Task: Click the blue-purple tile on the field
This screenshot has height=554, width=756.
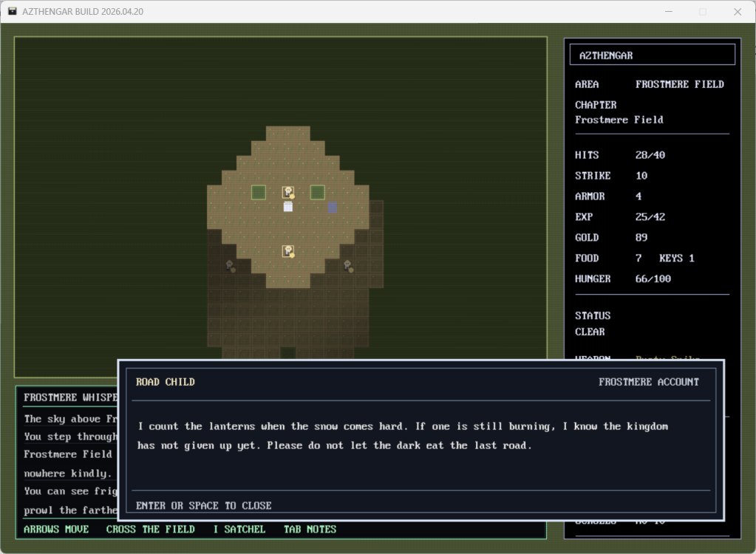Action: [x=333, y=207]
